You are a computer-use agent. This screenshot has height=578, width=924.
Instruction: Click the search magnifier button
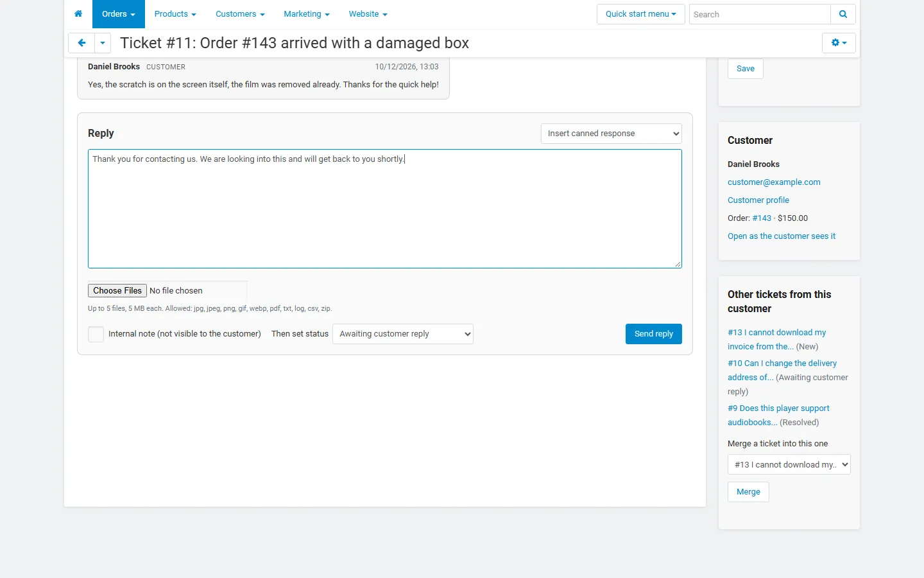point(843,14)
